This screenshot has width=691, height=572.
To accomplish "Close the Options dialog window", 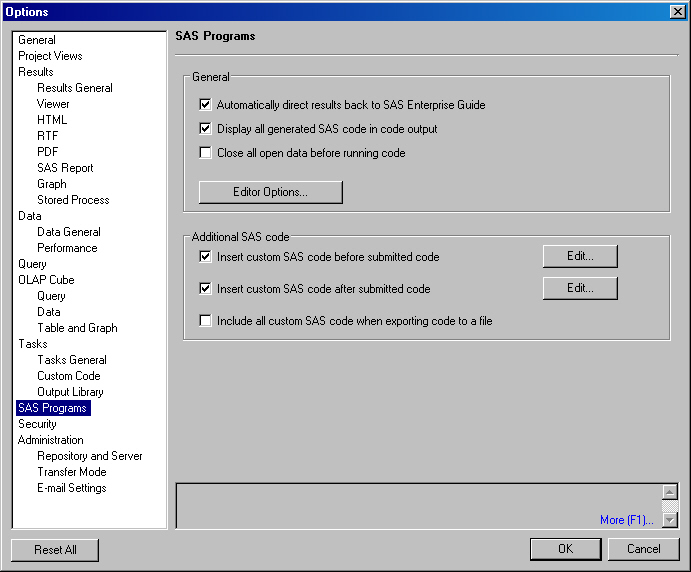I will (677, 11).
